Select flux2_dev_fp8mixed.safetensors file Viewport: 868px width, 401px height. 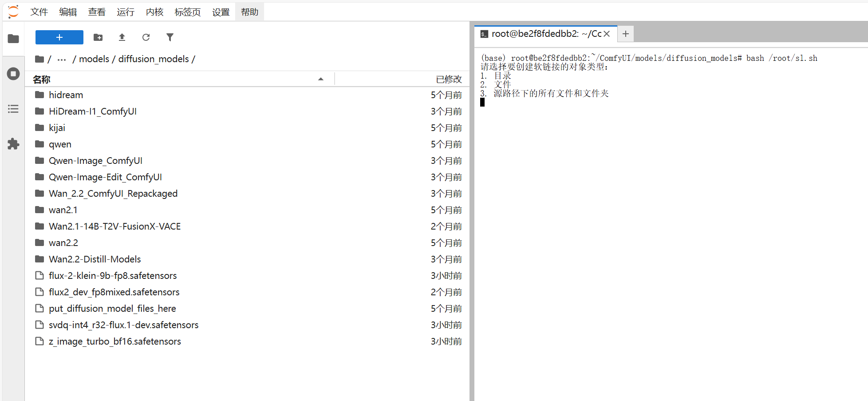pos(114,292)
